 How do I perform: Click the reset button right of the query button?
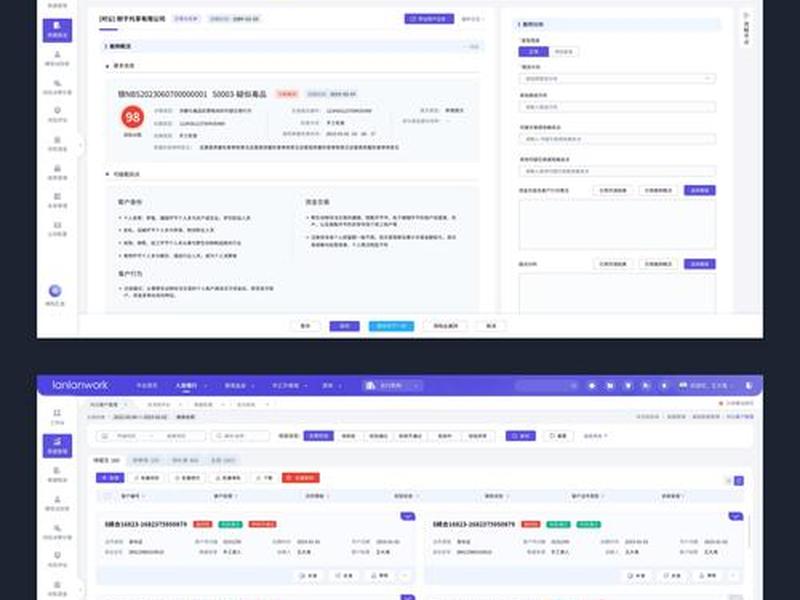(x=558, y=436)
